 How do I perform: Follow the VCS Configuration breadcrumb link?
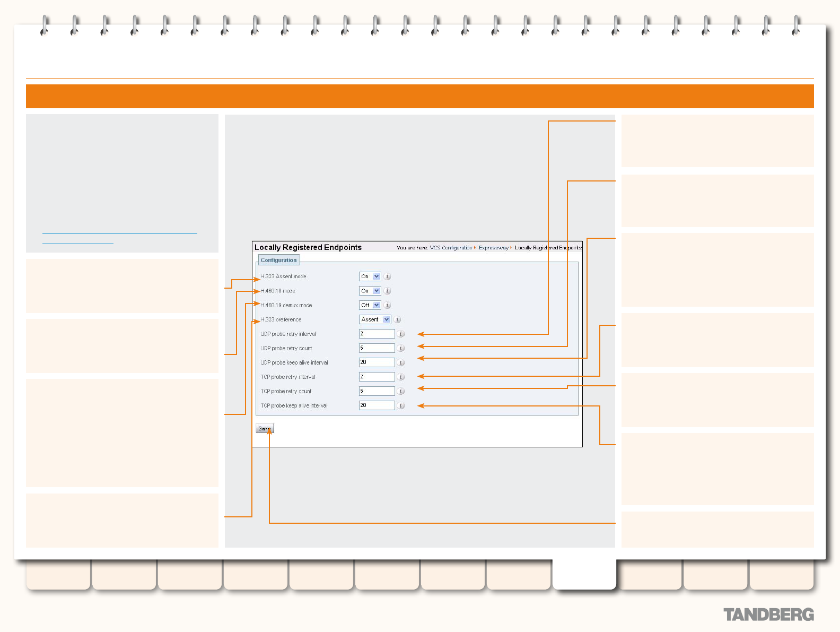tap(451, 248)
